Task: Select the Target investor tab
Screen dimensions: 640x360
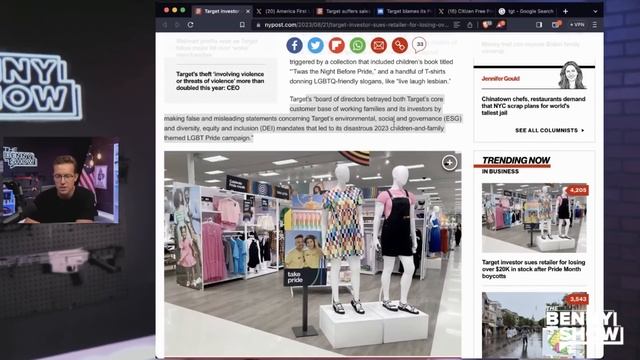Action: click(222, 11)
